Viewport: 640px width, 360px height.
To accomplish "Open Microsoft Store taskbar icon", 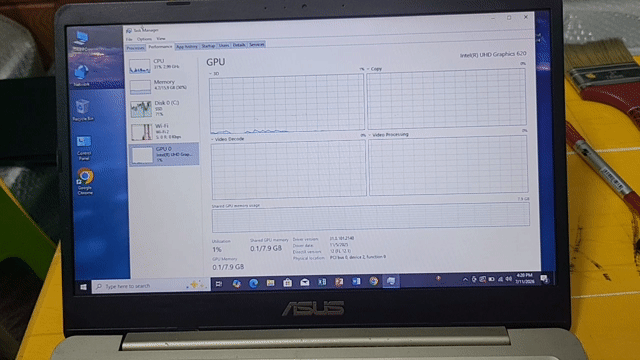I will click(x=287, y=282).
